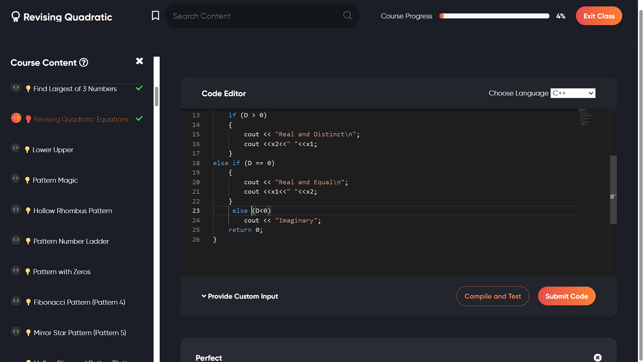
Task: Close the Course Content sidebar panel
Action: point(140,61)
